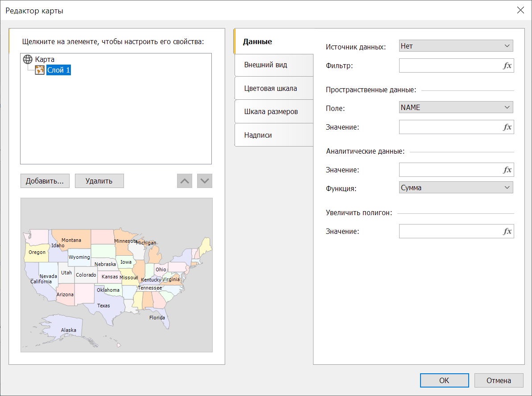Move layer down with the down arrow
The width and height of the screenshot is (532, 396).
tap(205, 181)
